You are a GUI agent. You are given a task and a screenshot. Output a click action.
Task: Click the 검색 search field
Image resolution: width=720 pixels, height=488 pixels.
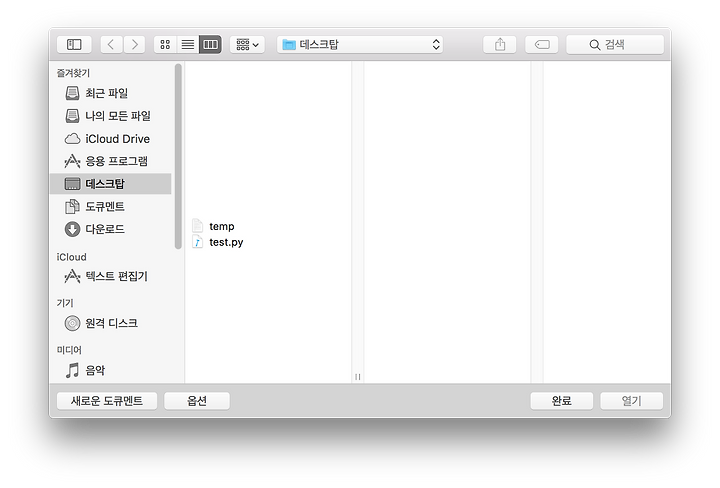click(615, 45)
